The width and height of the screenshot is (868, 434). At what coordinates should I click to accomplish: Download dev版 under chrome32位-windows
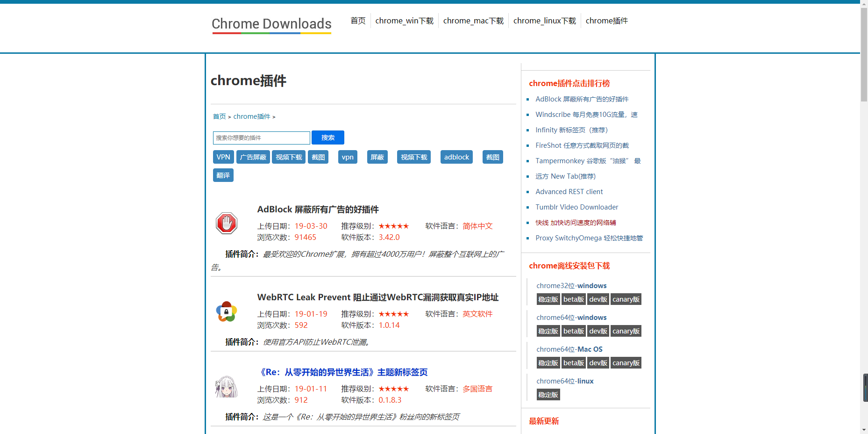598,299
